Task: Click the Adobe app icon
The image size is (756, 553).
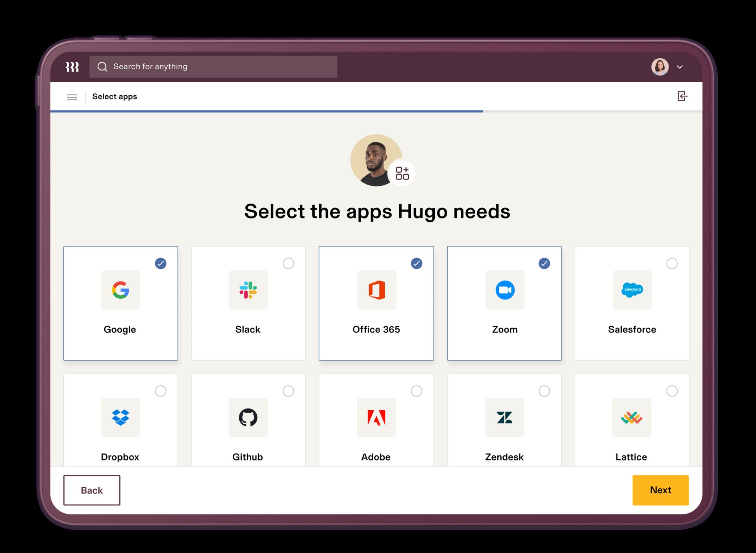Action: pyautogui.click(x=376, y=418)
